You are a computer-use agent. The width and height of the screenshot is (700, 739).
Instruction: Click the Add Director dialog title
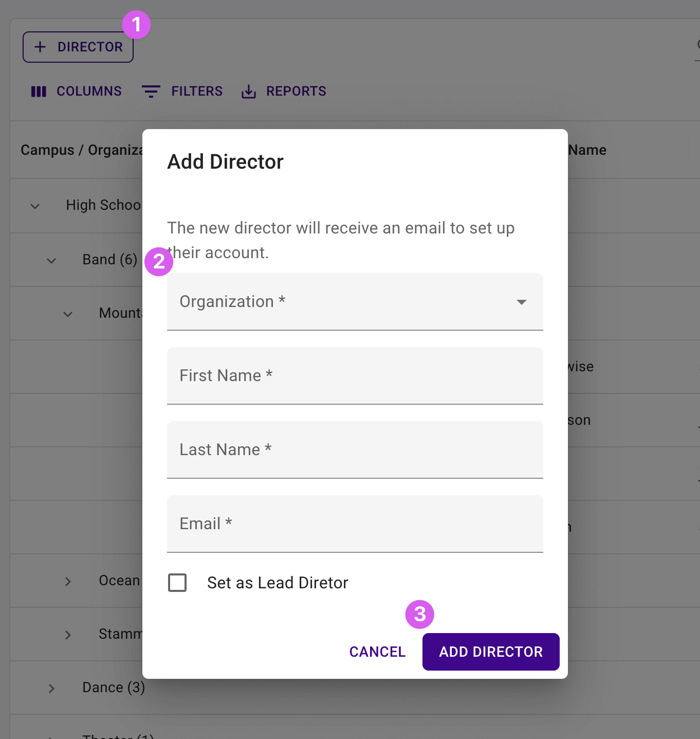tap(225, 161)
